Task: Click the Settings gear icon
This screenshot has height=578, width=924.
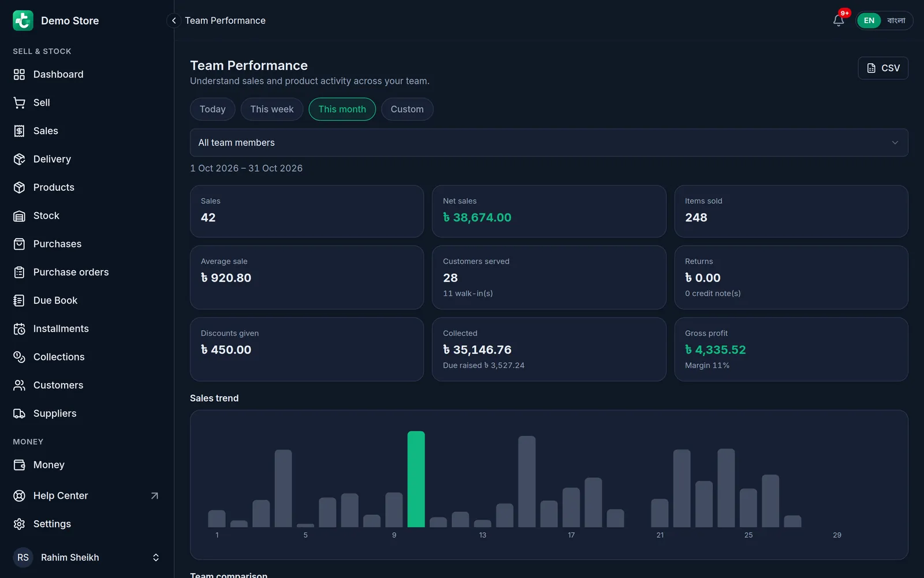Action: [19, 524]
